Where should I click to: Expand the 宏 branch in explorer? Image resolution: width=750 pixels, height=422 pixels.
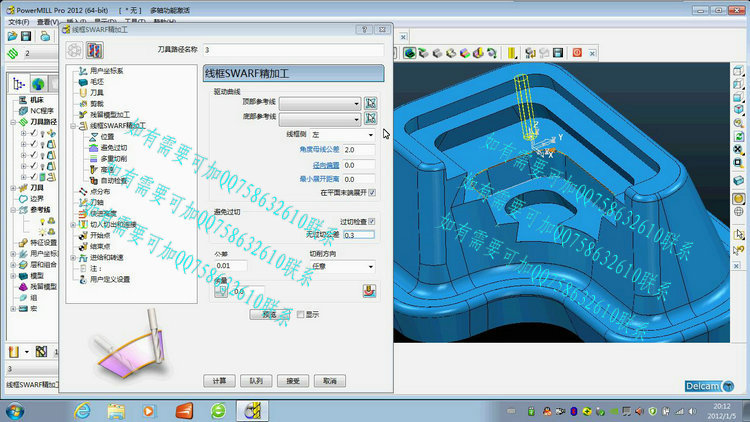pos(13,309)
